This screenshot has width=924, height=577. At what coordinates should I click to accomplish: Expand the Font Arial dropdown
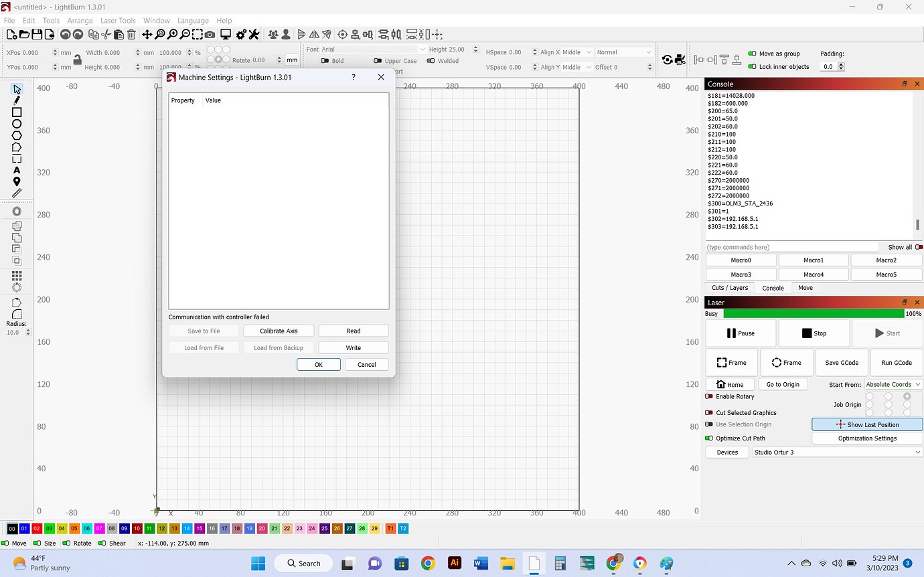coord(373,50)
